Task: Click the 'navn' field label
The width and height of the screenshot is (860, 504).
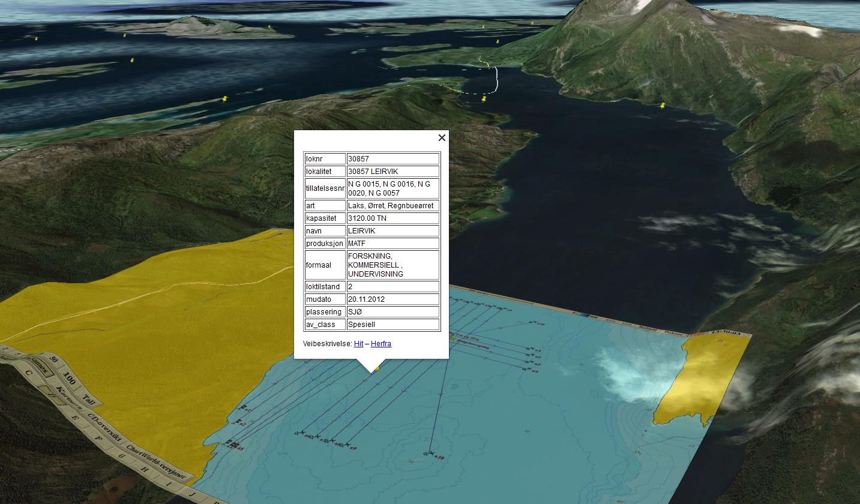Action: pyautogui.click(x=325, y=231)
